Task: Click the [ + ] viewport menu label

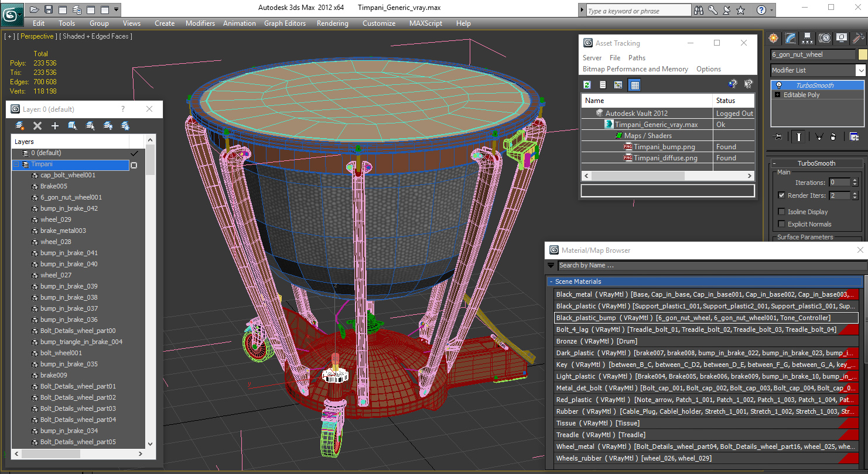Action: (x=9, y=36)
